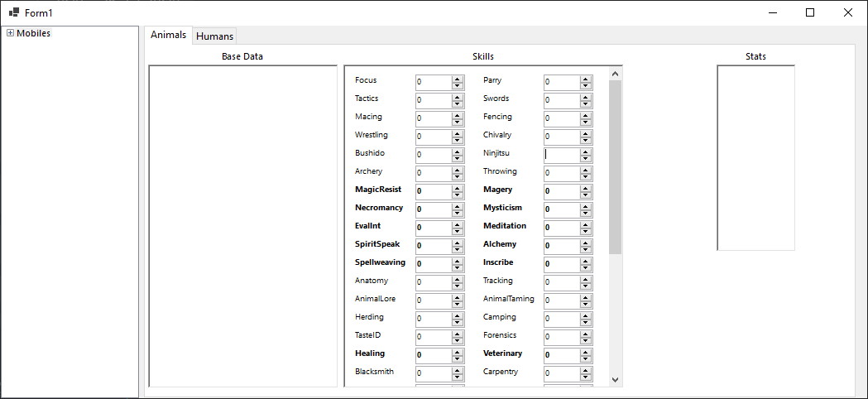
Task: Increment the Parry skill spinner
Action: (586, 79)
